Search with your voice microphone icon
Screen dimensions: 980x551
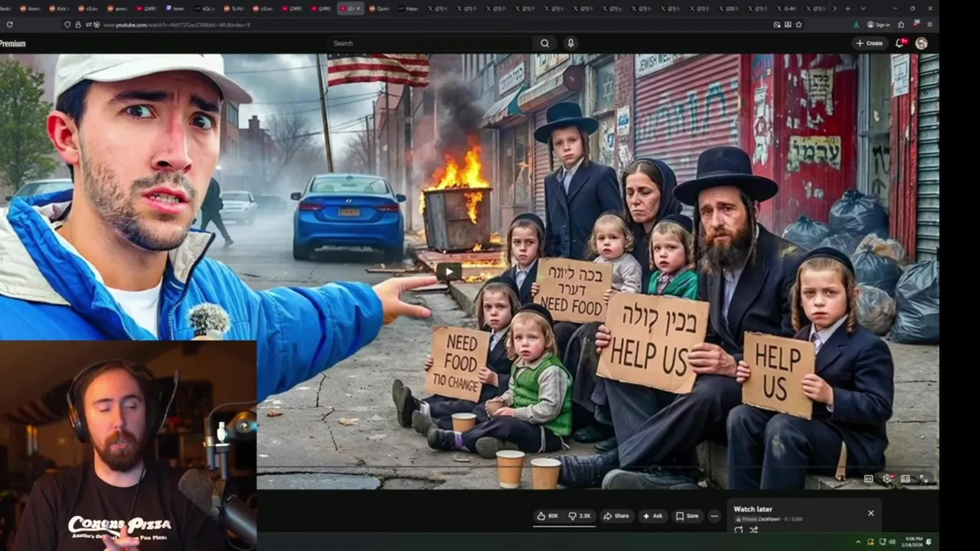[570, 43]
